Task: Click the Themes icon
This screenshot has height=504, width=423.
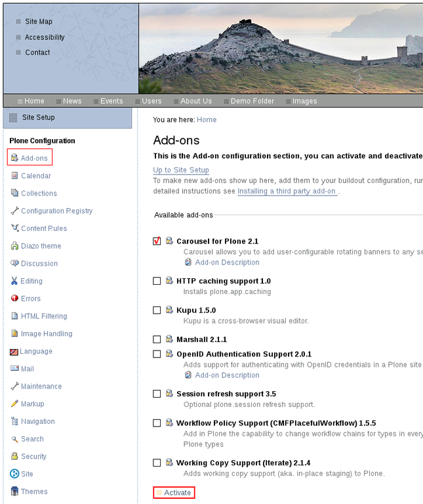Action: click(14, 491)
